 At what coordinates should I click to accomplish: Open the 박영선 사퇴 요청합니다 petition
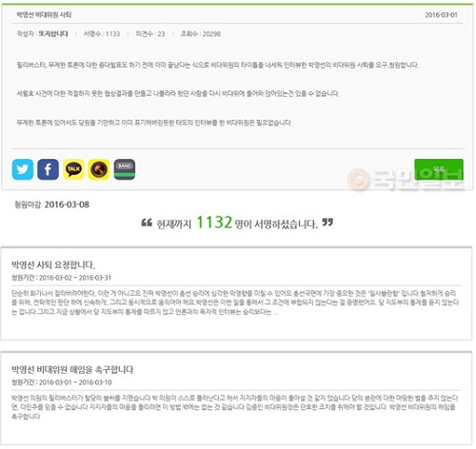[x=53, y=264]
